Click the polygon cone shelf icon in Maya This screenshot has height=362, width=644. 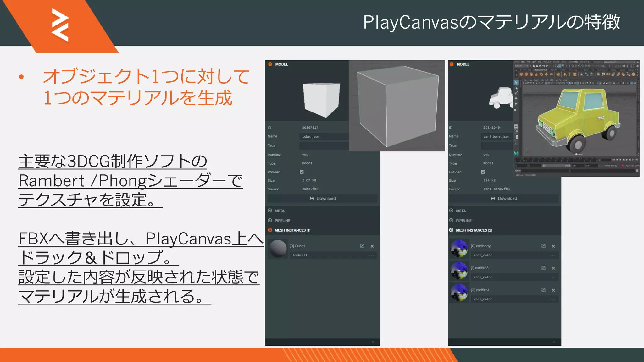click(x=536, y=74)
